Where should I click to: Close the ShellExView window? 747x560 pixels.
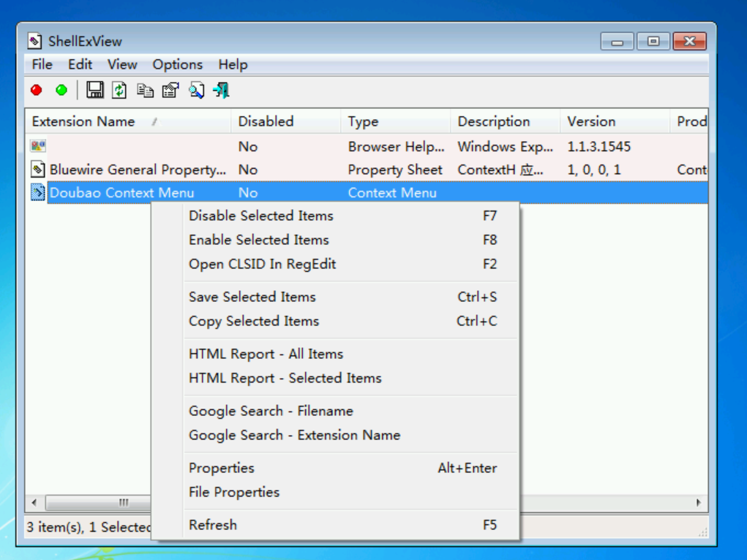[x=689, y=42]
